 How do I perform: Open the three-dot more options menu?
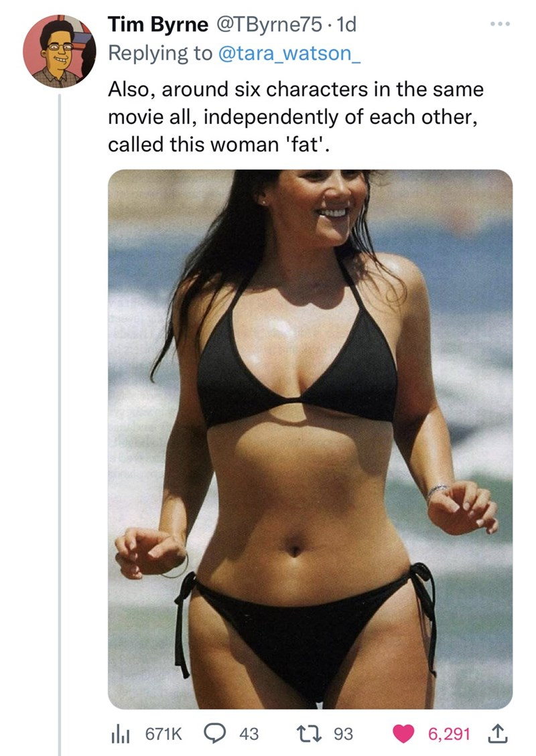point(500,23)
